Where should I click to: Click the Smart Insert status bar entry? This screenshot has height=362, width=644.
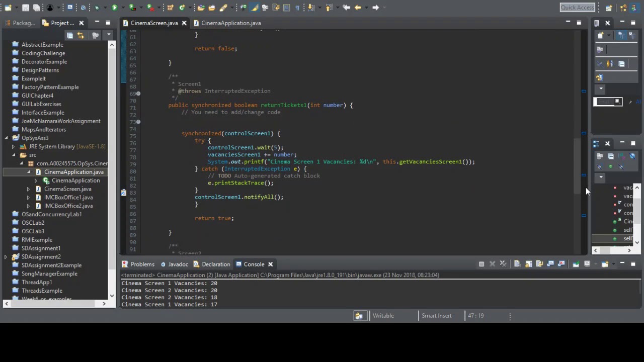pyautogui.click(x=437, y=316)
